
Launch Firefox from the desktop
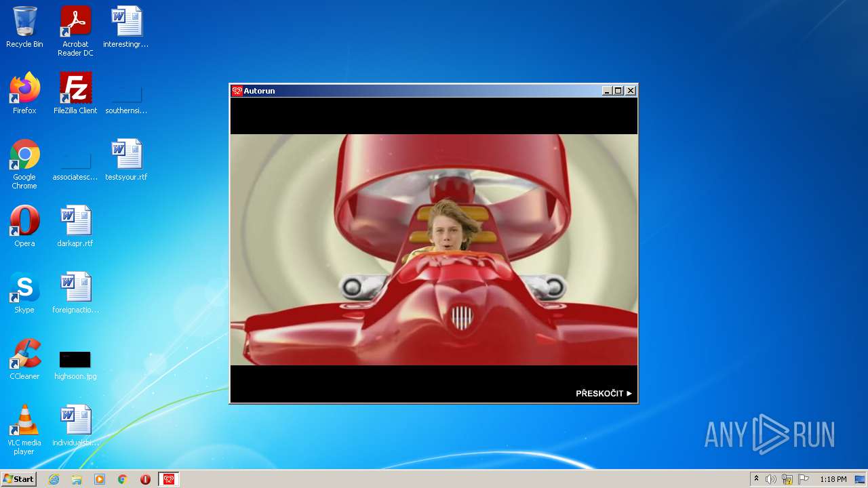[x=24, y=94]
